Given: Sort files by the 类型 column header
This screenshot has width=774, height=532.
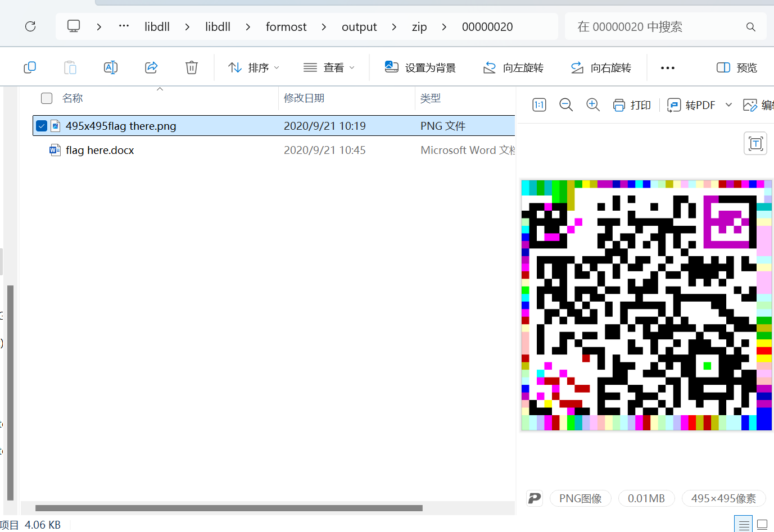Looking at the screenshot, I should click(431, 98).
